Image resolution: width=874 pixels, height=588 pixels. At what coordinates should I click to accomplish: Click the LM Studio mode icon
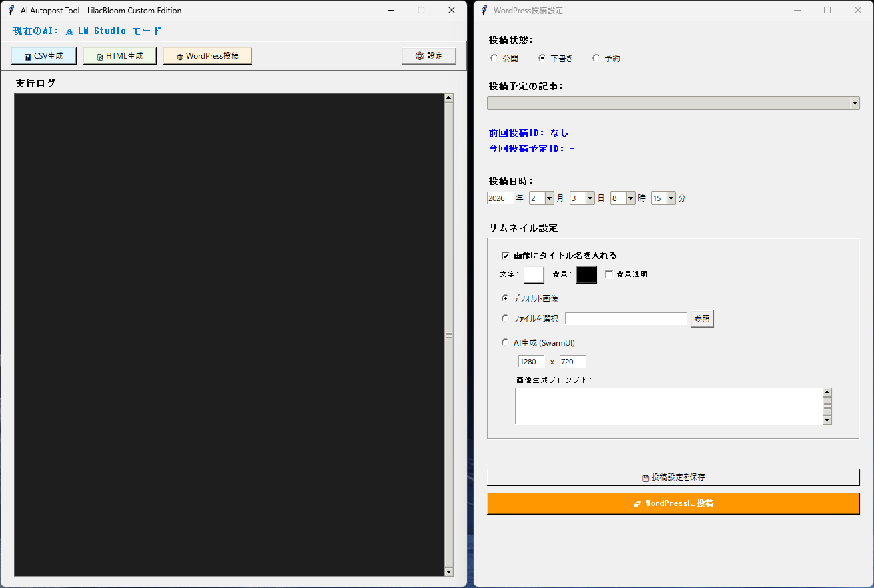[69, 31]
